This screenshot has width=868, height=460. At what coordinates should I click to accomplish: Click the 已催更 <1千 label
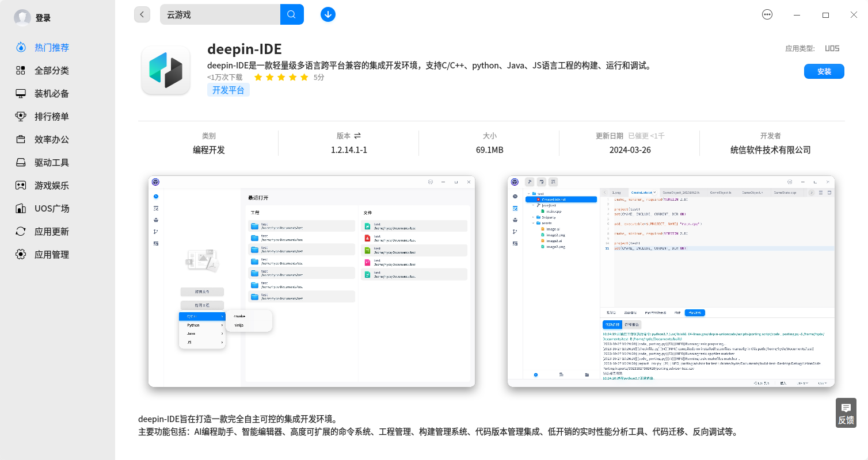click(x=646, y=136)
